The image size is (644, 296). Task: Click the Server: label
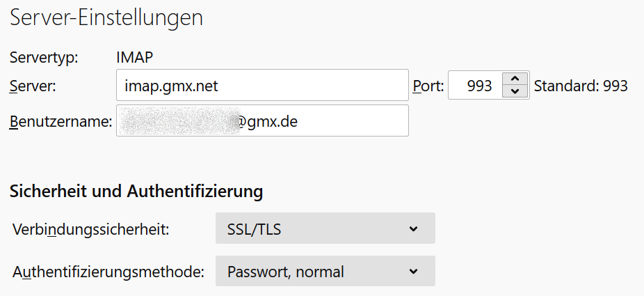point(33,86)
